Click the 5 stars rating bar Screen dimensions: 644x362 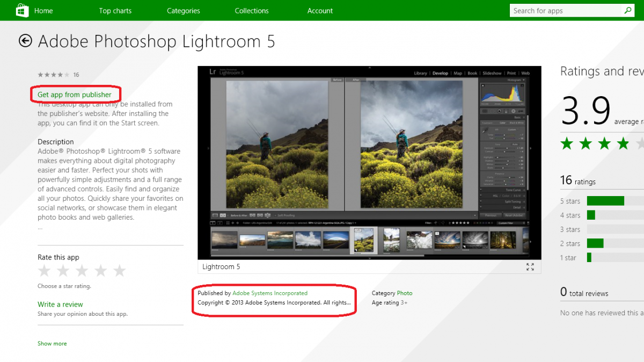615,201
